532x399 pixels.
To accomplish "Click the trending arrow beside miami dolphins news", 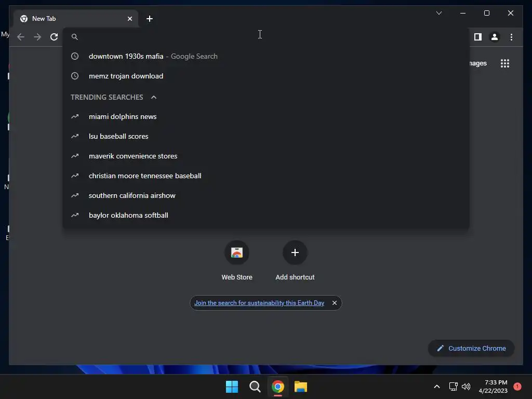I will coord(75,117).
